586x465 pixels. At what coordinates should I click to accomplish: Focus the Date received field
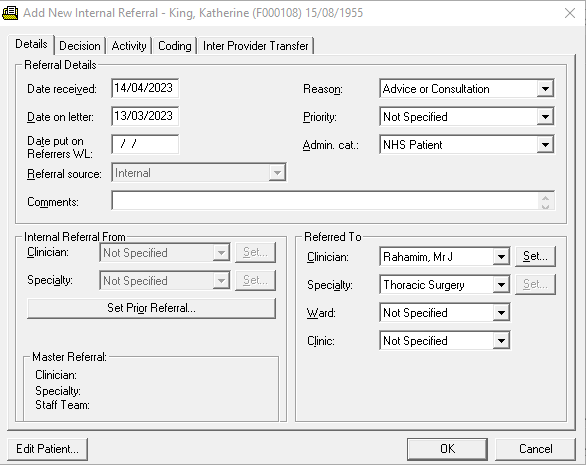[x=145, y=88]
